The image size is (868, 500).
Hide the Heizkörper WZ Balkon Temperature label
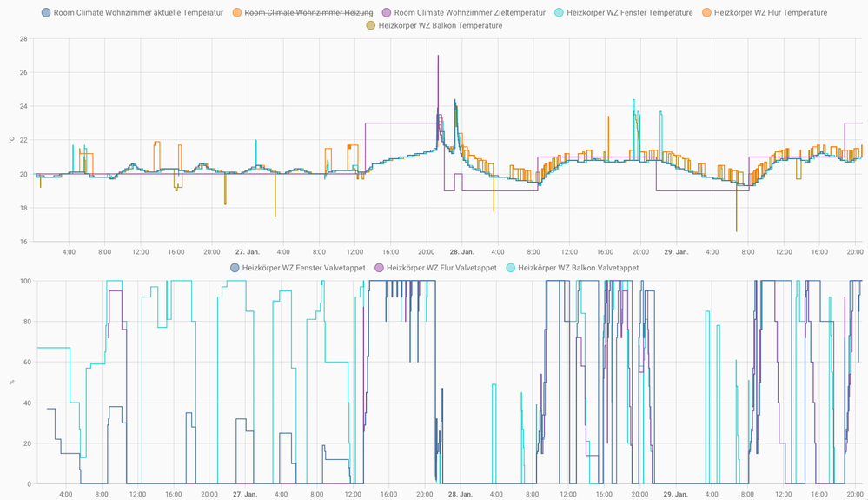tap(441, 26)
